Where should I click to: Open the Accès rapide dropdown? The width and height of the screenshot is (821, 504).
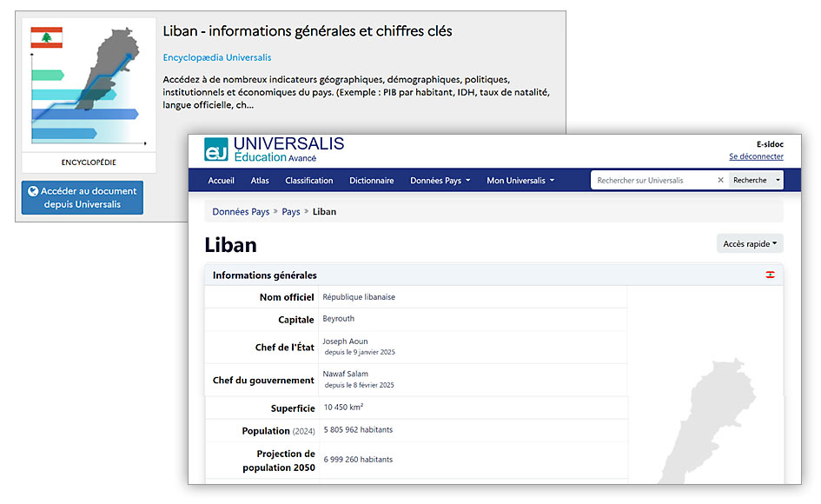pos(750,244)
